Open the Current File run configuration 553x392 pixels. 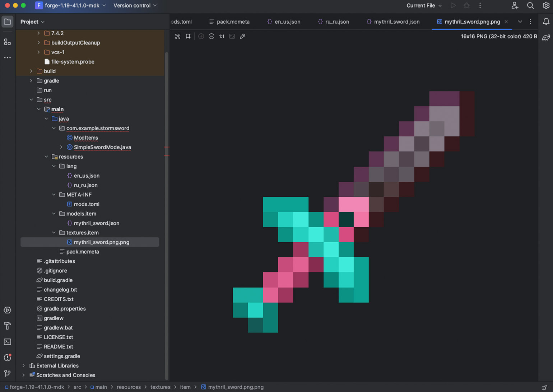click(424, 5)
